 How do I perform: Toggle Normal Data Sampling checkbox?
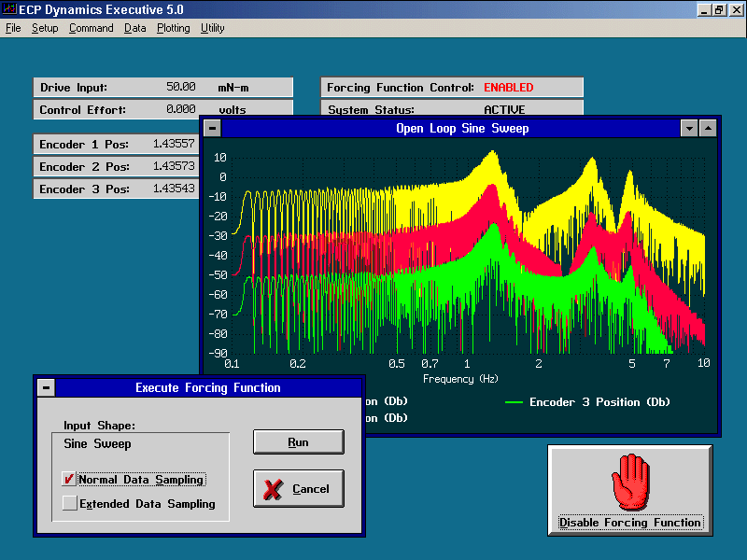[x=69, y=479]
